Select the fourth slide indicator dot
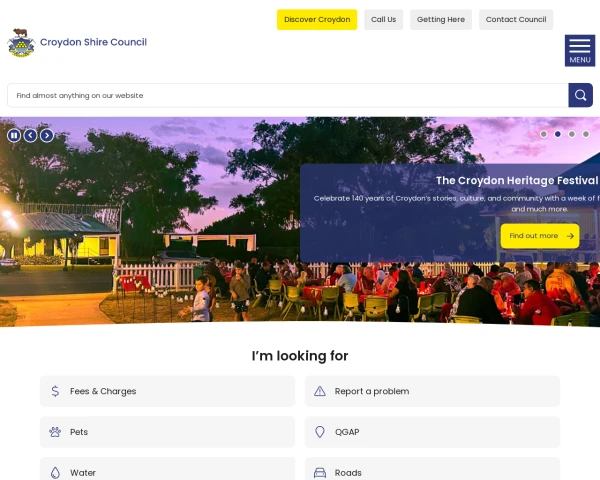This screenshot has width=600, height=480. click(x=586, y=134)
